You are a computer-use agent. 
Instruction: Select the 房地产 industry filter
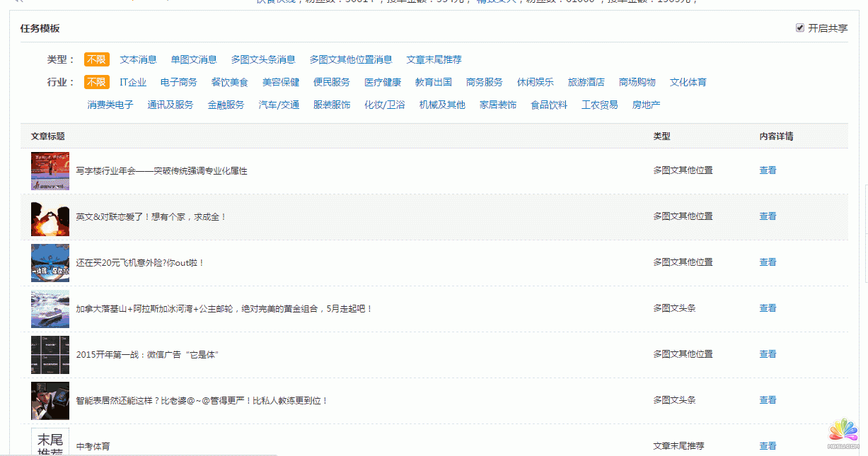[644, 104]
